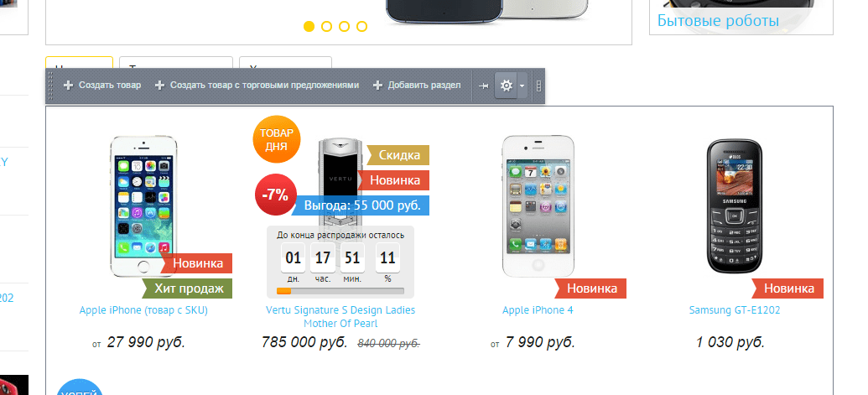This screenshot has height=395, width=868.
Task: Click the ТОВАР ДНЯ orange badge
Action: click(277, 139)
